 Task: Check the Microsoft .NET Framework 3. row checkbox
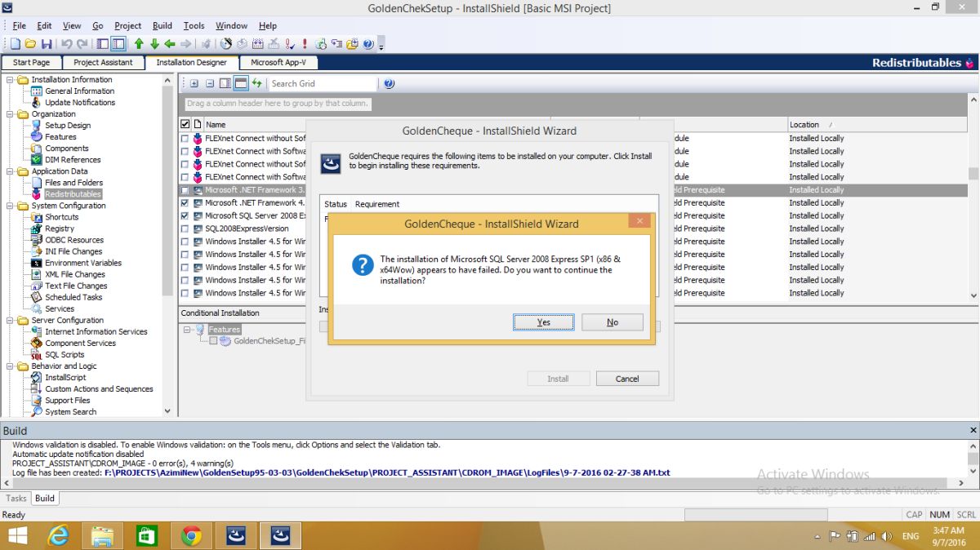click(x=185, y=190)
